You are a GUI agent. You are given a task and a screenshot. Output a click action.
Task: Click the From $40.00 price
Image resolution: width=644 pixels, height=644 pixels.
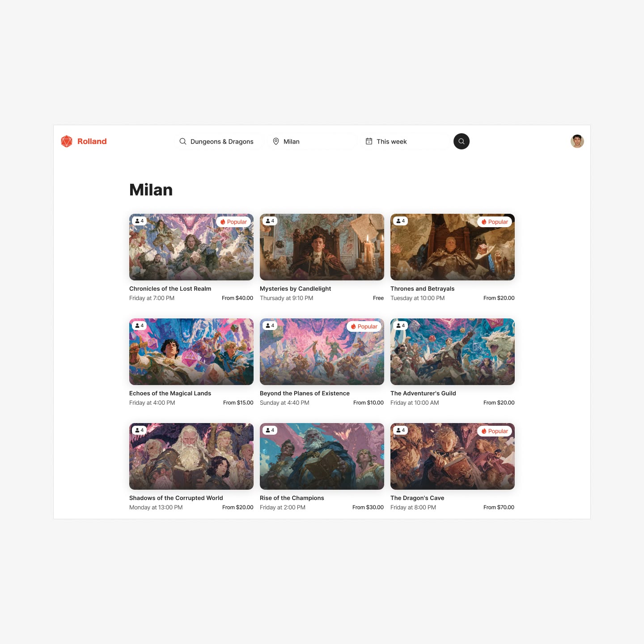pos(237,298)
